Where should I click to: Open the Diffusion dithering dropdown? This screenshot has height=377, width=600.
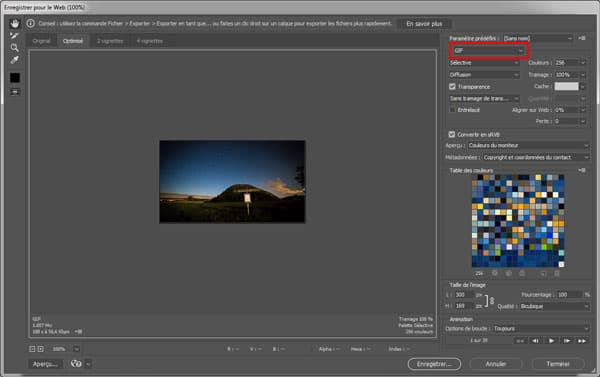(484, 75)
